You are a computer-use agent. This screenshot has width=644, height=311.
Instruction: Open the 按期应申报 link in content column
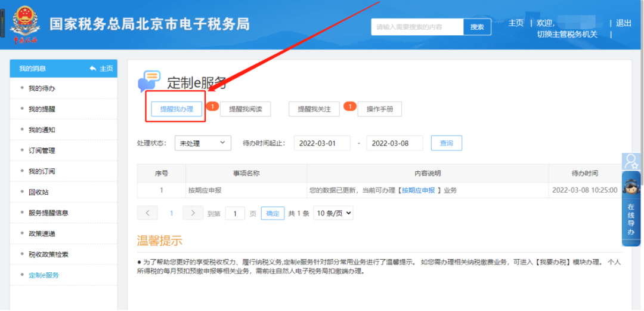point(418,190)
